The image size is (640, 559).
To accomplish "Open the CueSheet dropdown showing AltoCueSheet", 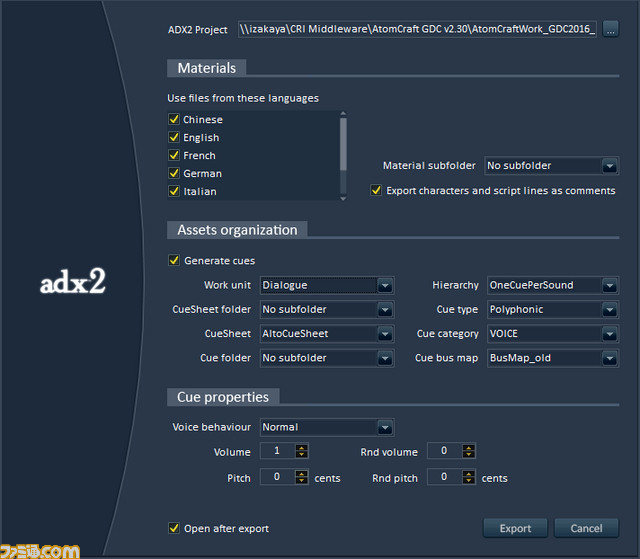I will 327,334.
